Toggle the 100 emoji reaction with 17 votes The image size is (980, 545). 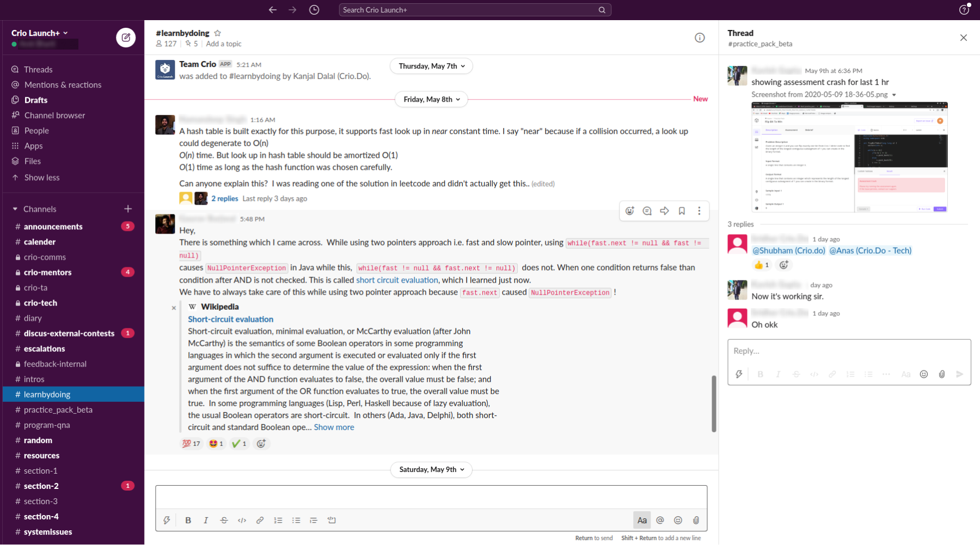pos(191,444)
